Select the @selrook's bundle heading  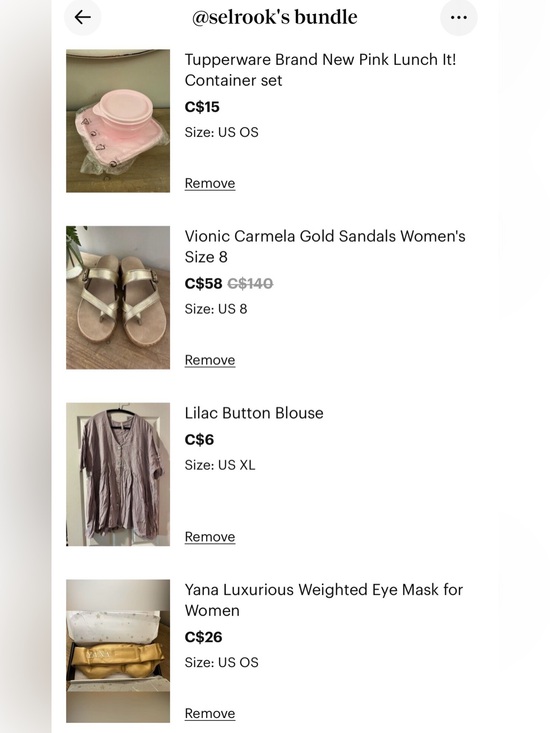[x=275, y=17]
